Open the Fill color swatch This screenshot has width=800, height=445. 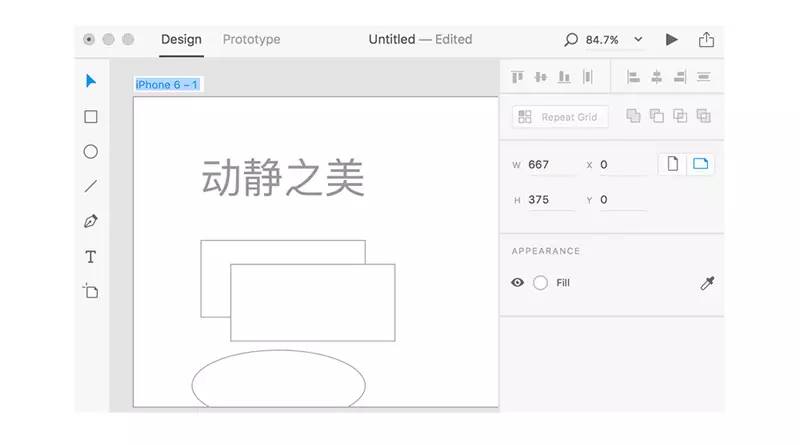point(541,283)
